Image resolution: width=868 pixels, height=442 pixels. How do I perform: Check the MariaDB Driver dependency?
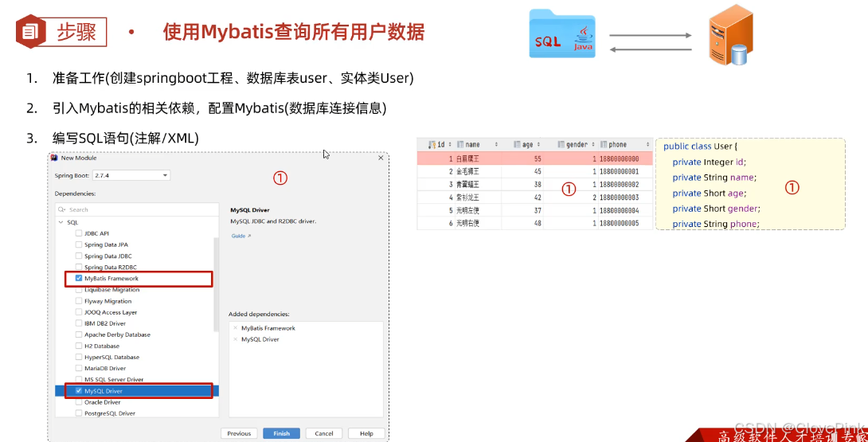(79, 368)
